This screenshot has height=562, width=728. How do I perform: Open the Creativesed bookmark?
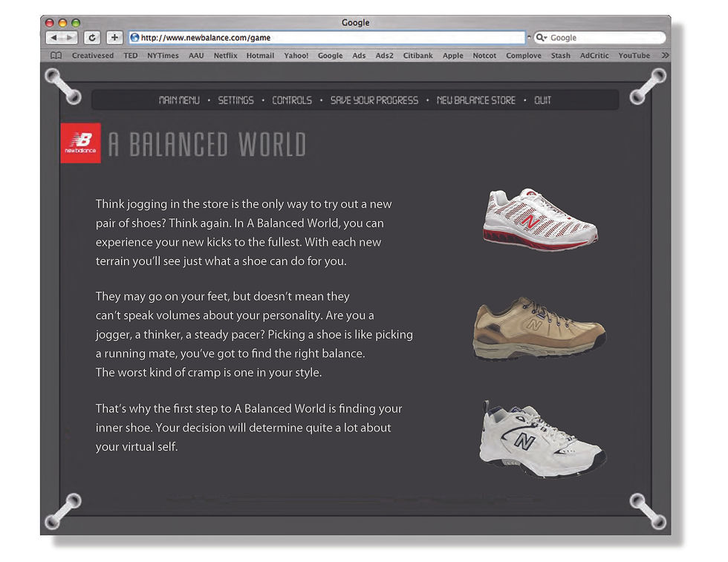click(x=92, y=56)
